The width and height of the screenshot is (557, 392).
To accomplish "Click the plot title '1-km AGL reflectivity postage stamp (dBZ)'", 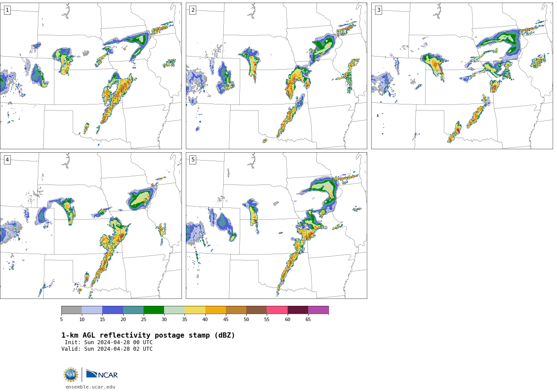I will (x=148, y=335).
